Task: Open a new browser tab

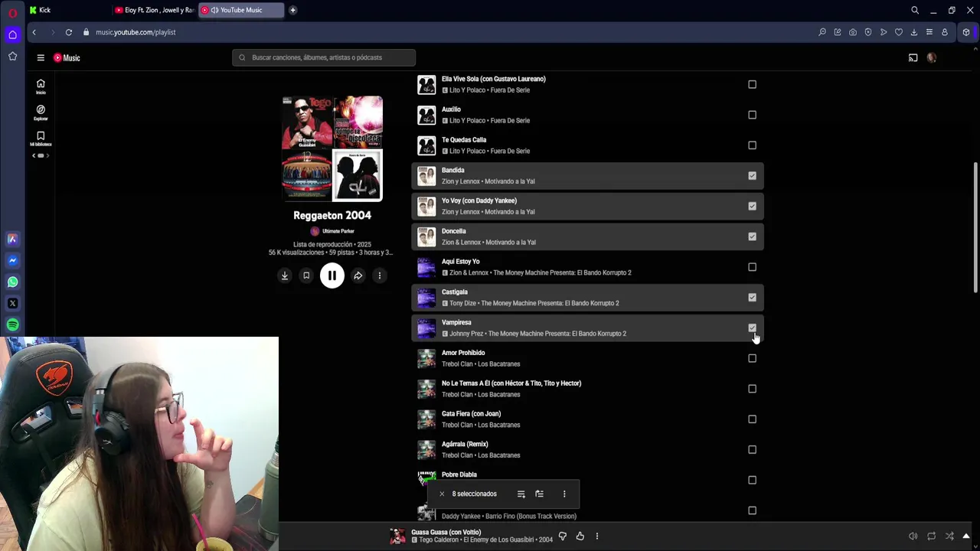Action: (x=292, y=10)
